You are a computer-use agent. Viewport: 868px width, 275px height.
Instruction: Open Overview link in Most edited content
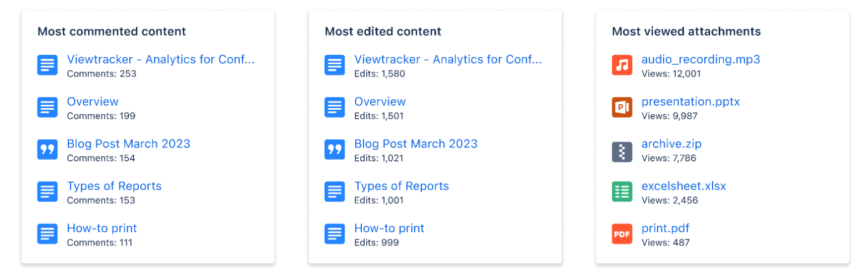380,101
